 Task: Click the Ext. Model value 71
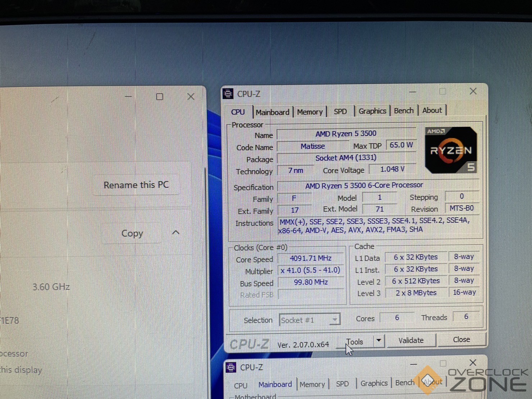379,209
